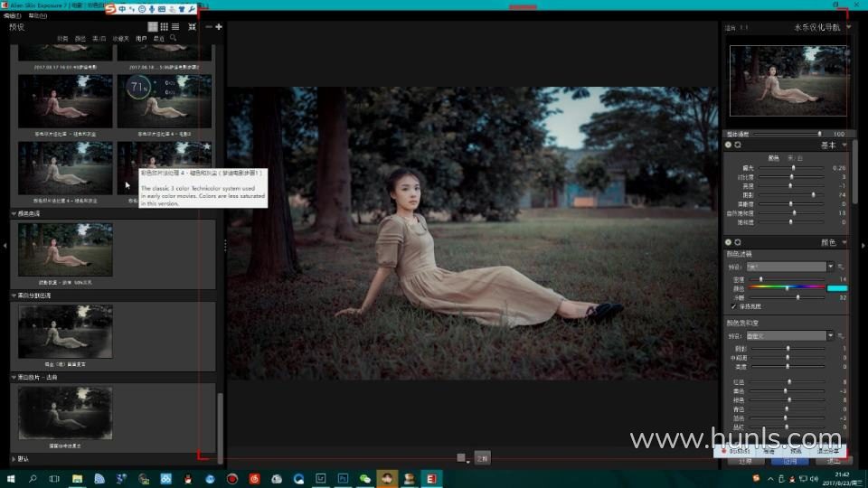This screenshot has height=488, width=868.
Task: Select the 颜色色调 preset thumbnail
Action: coord(65,249)
